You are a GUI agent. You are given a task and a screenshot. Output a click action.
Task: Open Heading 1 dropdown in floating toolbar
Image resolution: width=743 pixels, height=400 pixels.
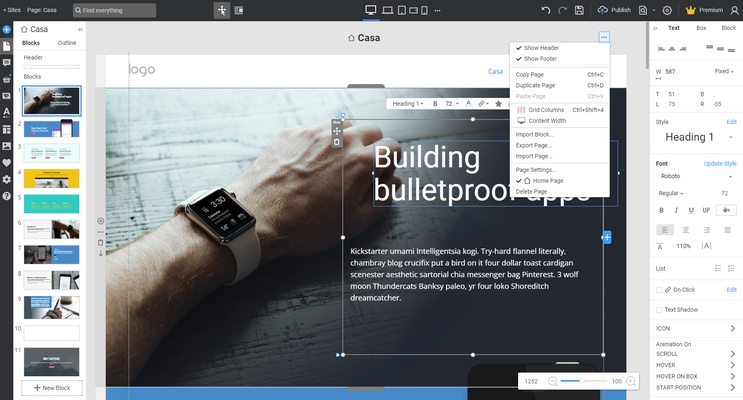tap(408, 103)
